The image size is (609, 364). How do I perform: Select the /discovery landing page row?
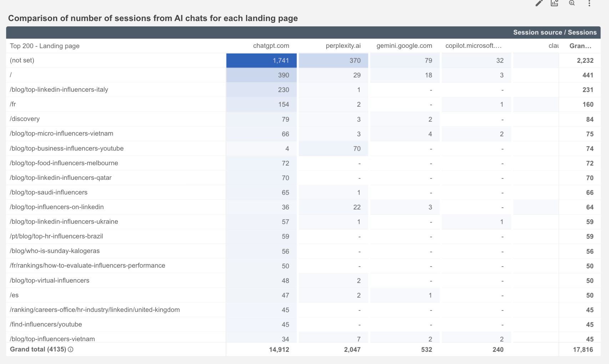tap(25, 119)
